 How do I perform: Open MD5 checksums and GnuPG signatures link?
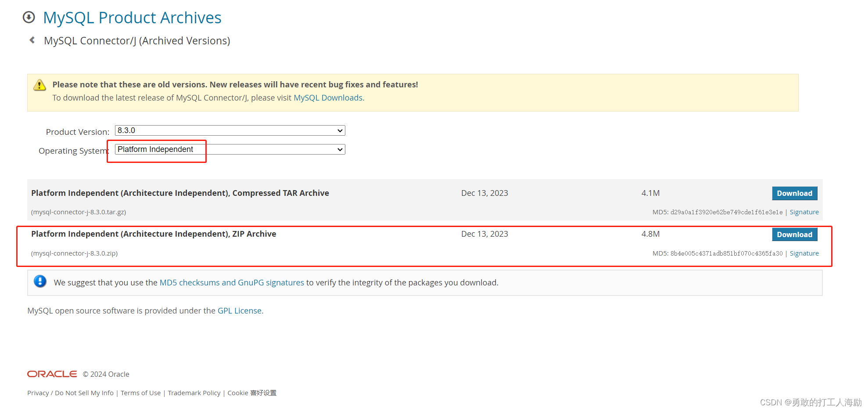click(x=232, y=282)
